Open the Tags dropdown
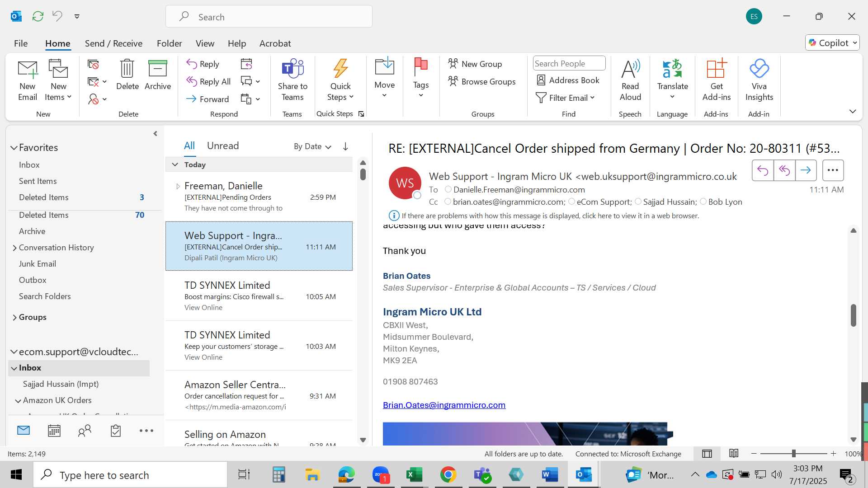 point(420,78)
